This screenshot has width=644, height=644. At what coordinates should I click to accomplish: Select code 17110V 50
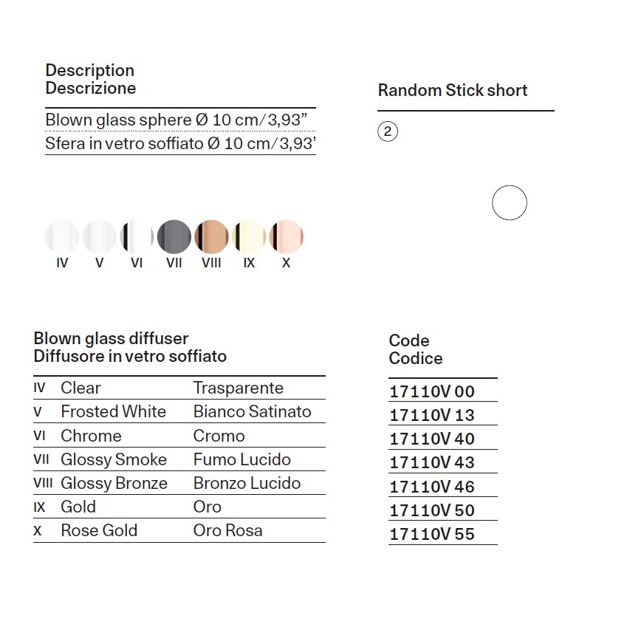432,510
